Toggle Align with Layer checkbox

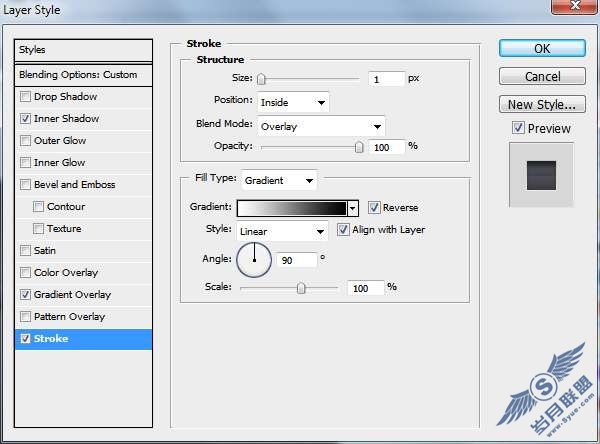pos(343,230)
